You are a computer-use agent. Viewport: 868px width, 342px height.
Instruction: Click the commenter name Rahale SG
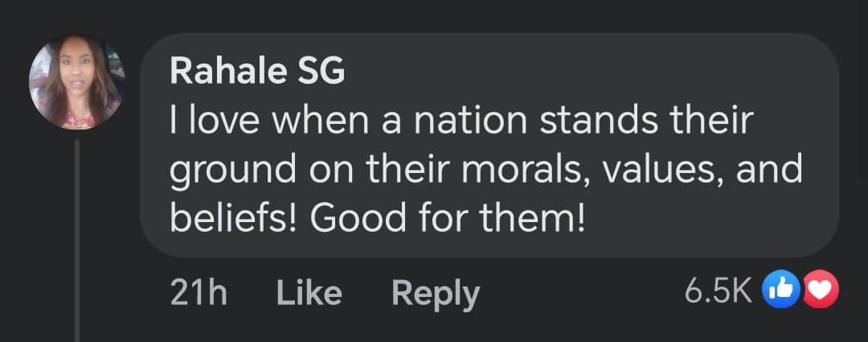[257, 72]
